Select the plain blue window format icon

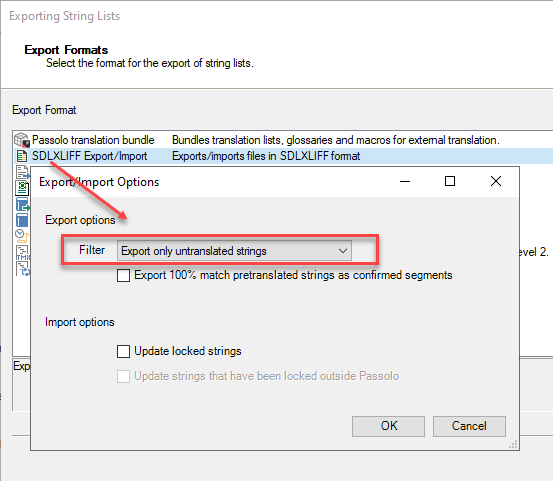22,220
